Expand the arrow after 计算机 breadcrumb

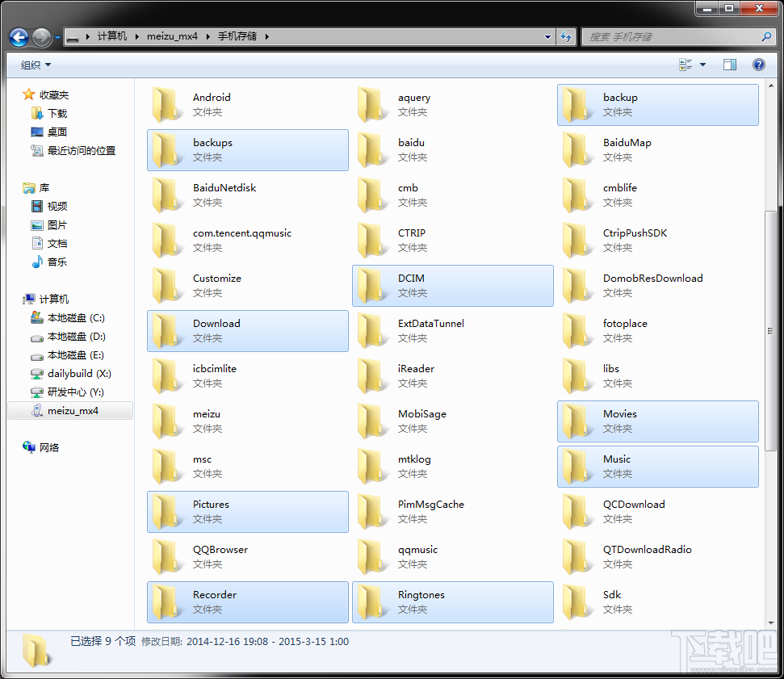[136, 36]
